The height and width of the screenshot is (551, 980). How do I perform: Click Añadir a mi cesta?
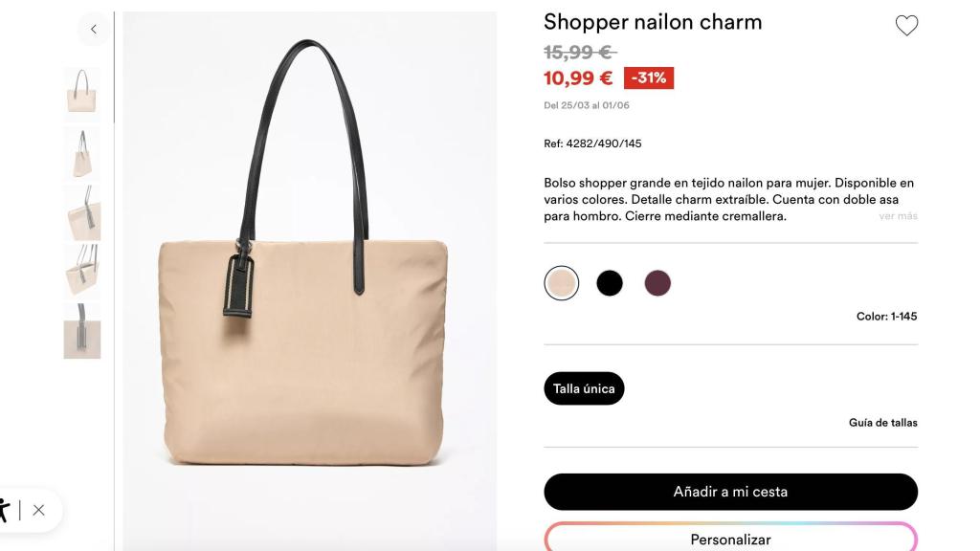pyautogui.click(x=730, y=491)
